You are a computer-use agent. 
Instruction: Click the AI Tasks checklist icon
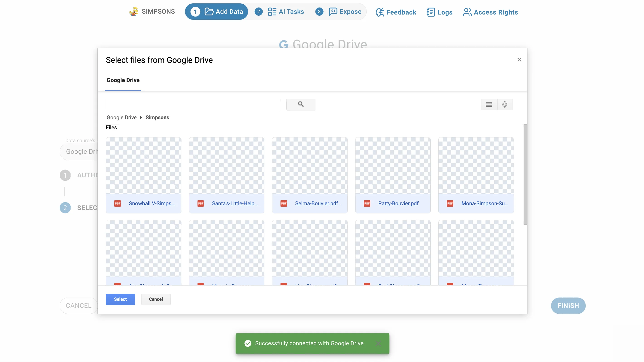pos(272,12)
